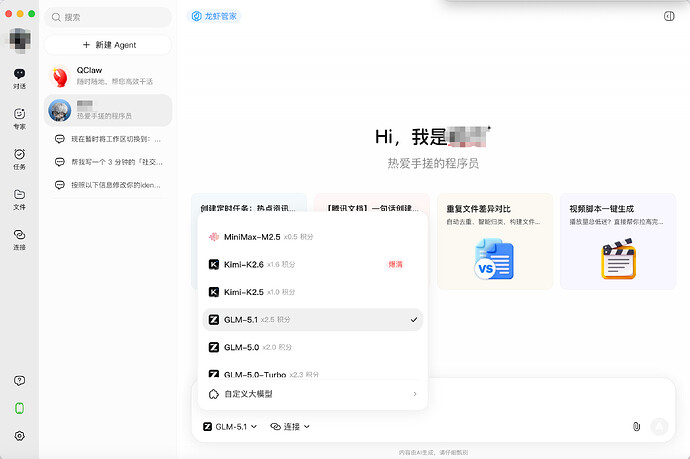Click the send message arrow button

(x=659, y=426)
